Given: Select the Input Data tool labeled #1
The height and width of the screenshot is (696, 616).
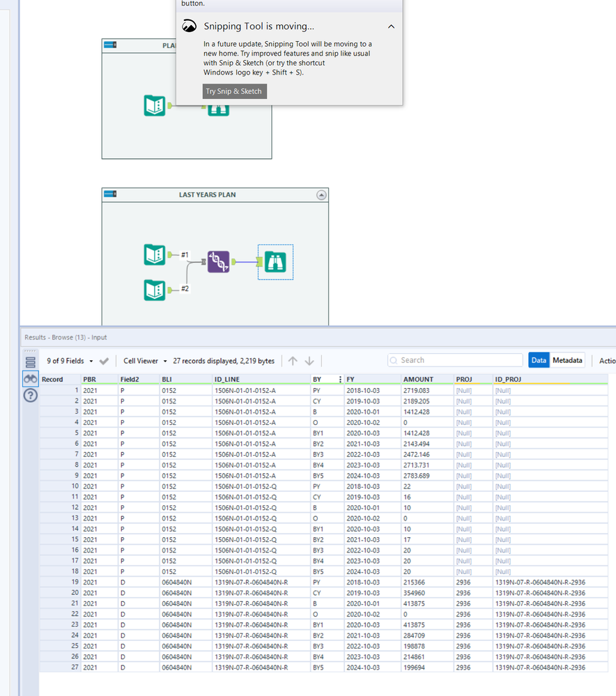Looking at the screenshot, I should [154, 255].
